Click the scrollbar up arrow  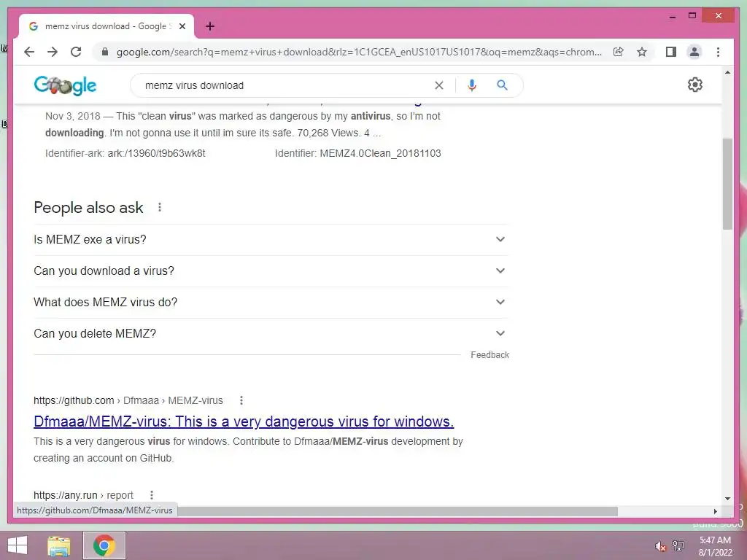727,72
